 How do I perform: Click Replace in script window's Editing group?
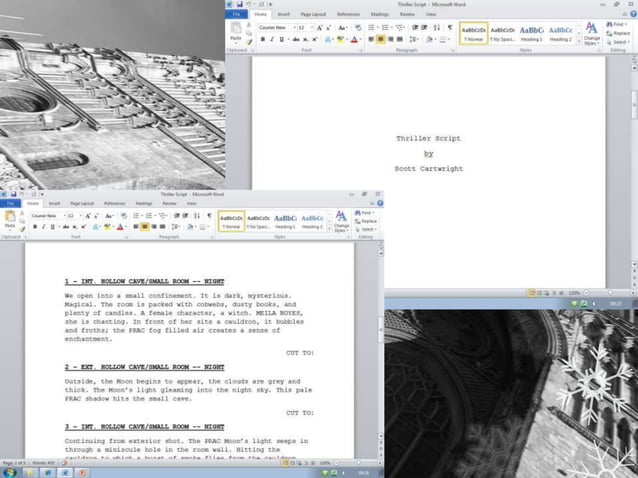pos(366,221)
